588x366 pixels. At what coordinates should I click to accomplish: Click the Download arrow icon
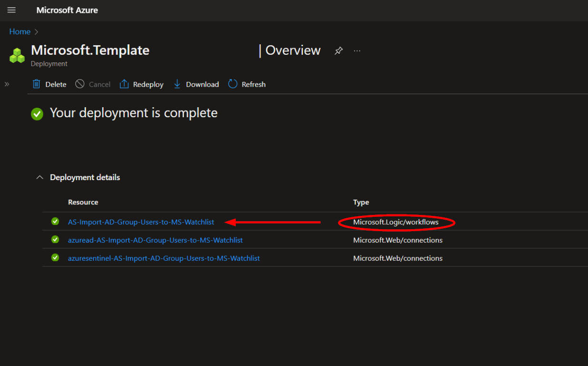(177, 84)
